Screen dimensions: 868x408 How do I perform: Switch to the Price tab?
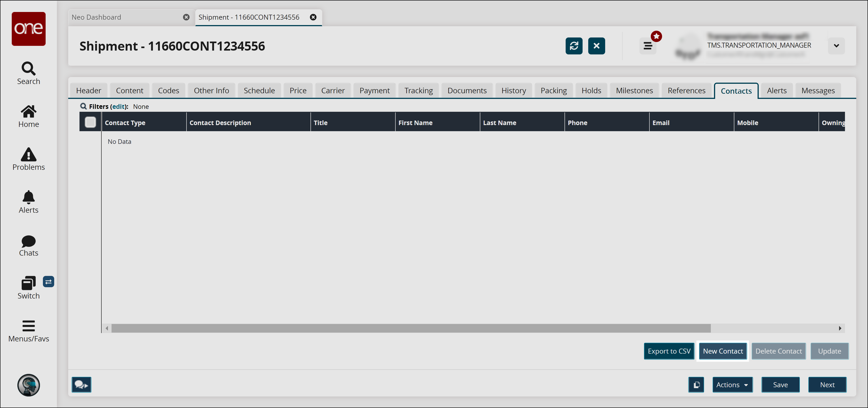(298, 90)
